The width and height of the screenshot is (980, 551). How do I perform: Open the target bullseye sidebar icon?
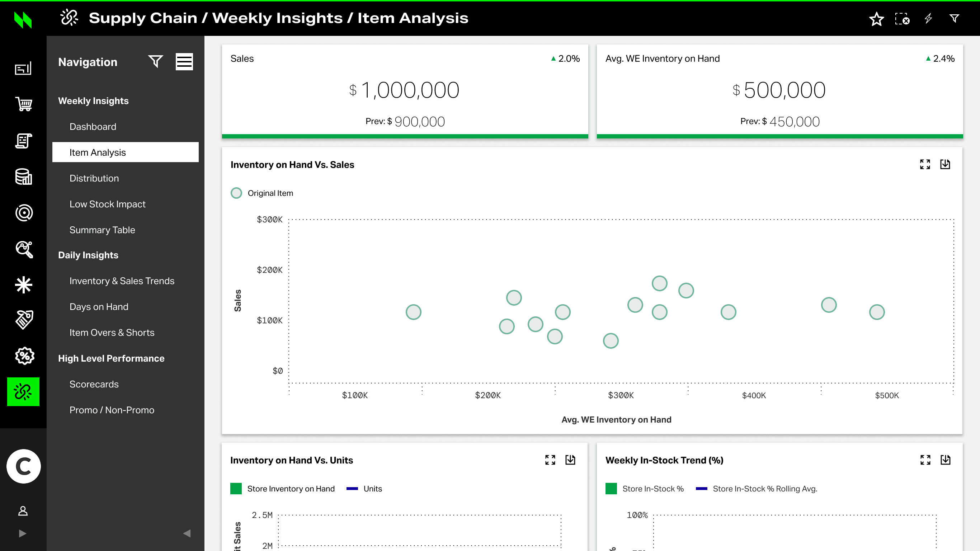click(x=24, y=213)
